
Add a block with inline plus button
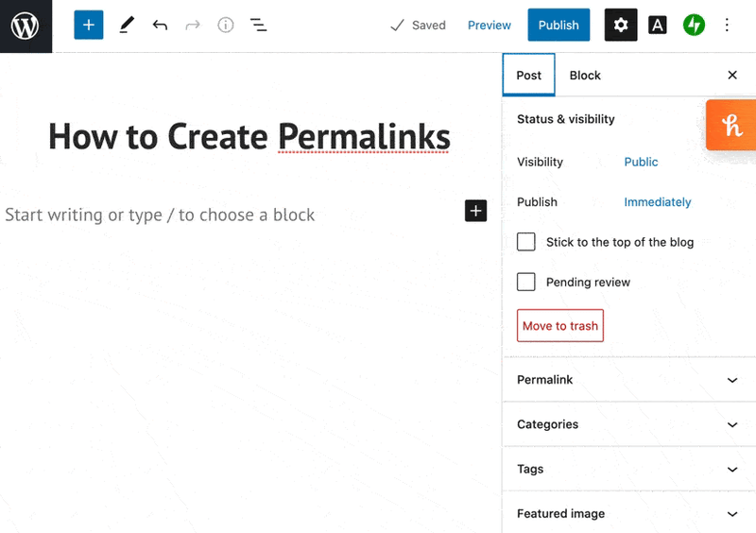475,211
